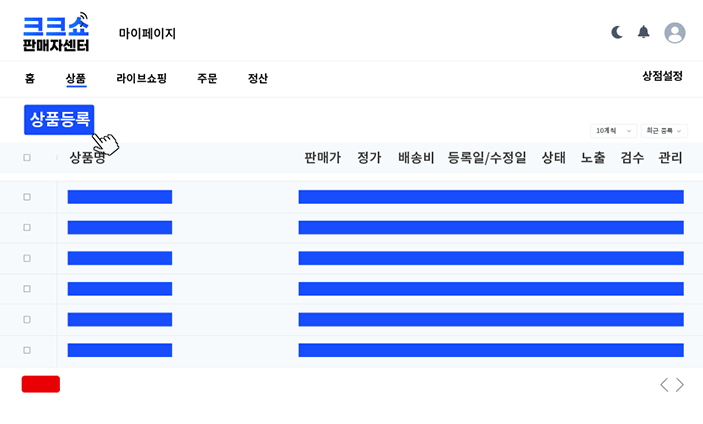
Task: Click the first product name bar
Action: [x=120, y=197]
